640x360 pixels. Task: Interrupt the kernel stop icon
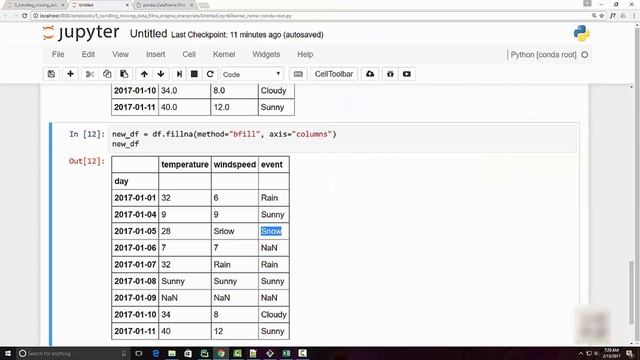click(x=194, y=74)
